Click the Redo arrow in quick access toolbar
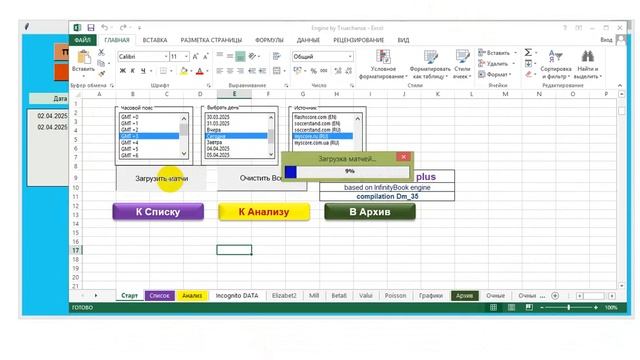 click(x=122, y=28)
